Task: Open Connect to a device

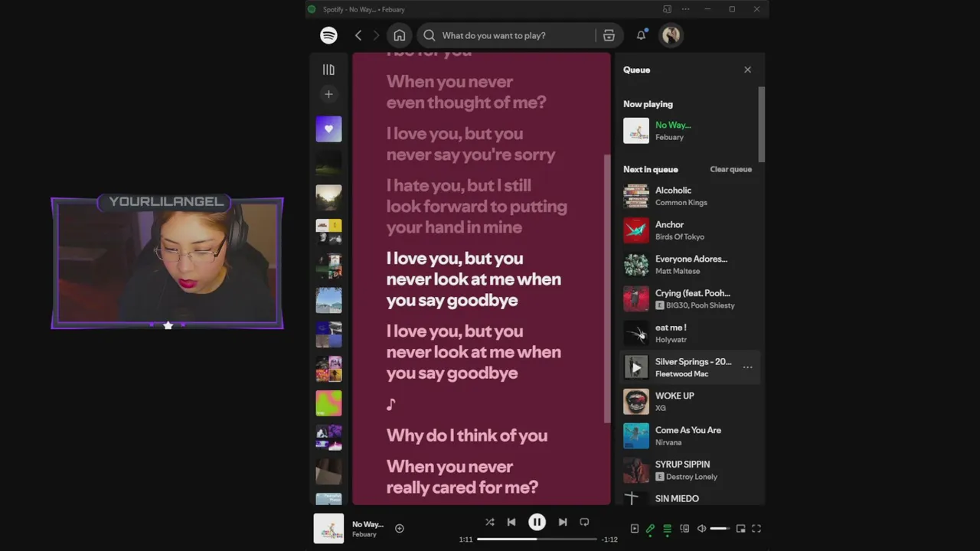Action: [684, 528]
